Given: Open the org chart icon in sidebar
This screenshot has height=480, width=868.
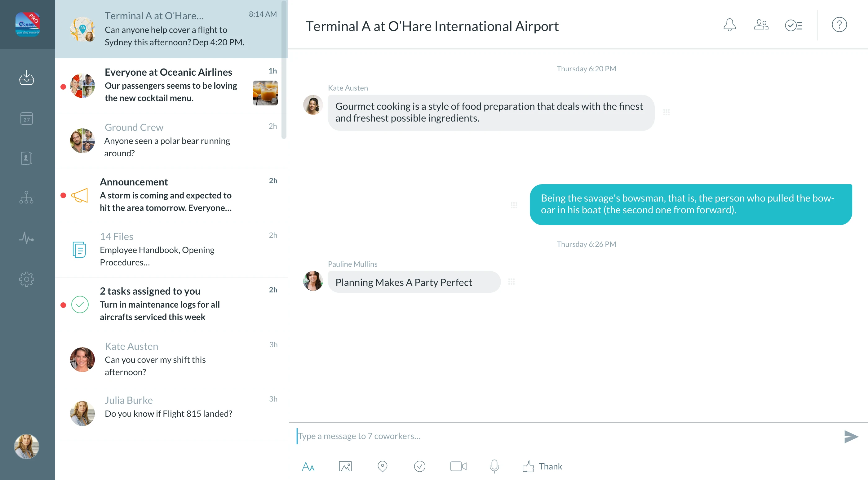Looking at the screenshot, I should 27,198.
